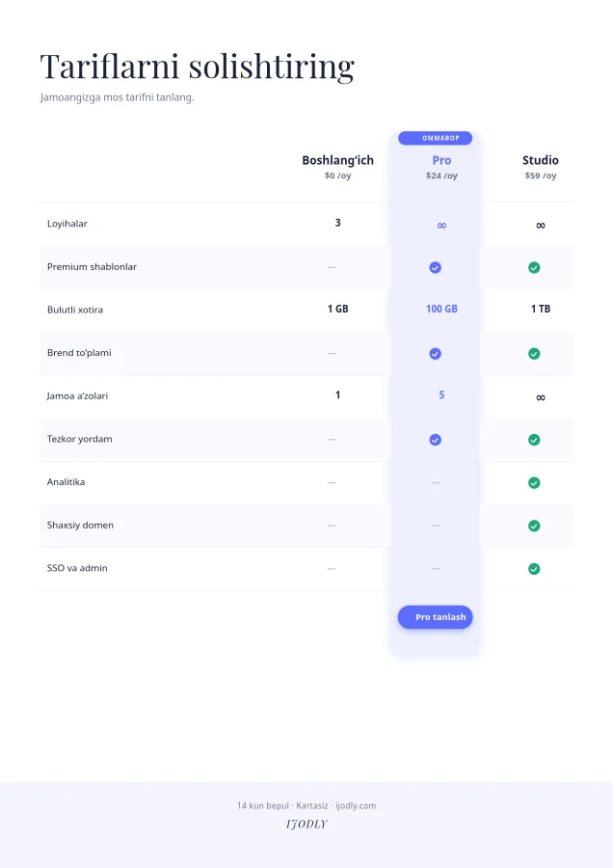Click the blue Brend to'plami checkmark for Pro
613x868 pixels.
436,353
